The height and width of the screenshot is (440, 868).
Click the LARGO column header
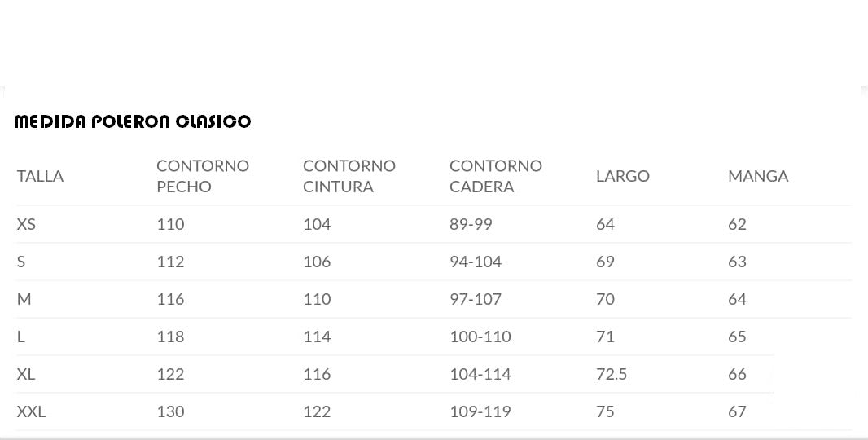[x=623, y=176]
